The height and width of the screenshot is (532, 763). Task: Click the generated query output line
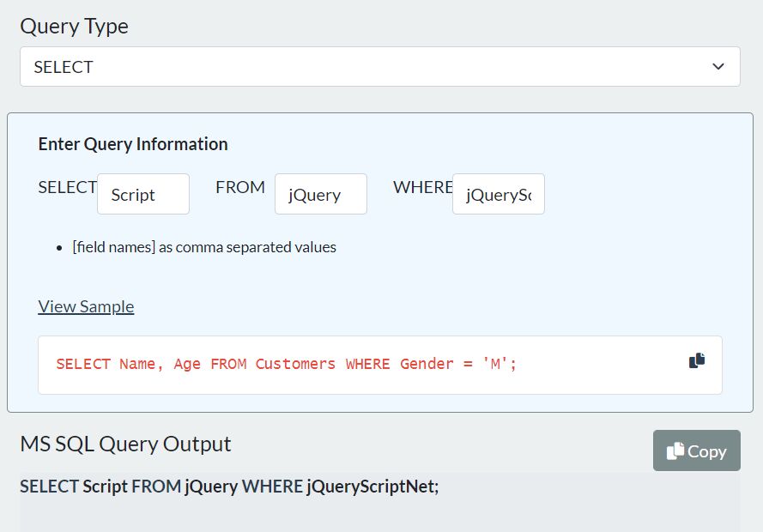pos(229,486)
